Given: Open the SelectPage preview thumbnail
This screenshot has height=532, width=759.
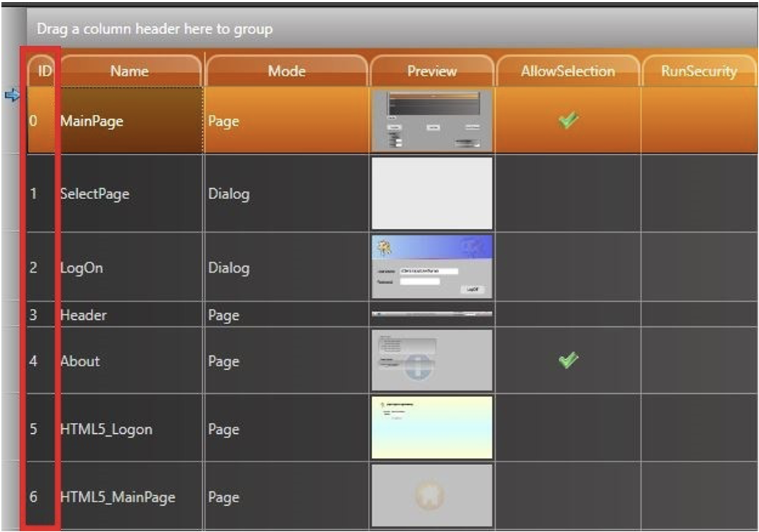Looking at the screenshot, I should pyautogui.click(x=432, y=193).
